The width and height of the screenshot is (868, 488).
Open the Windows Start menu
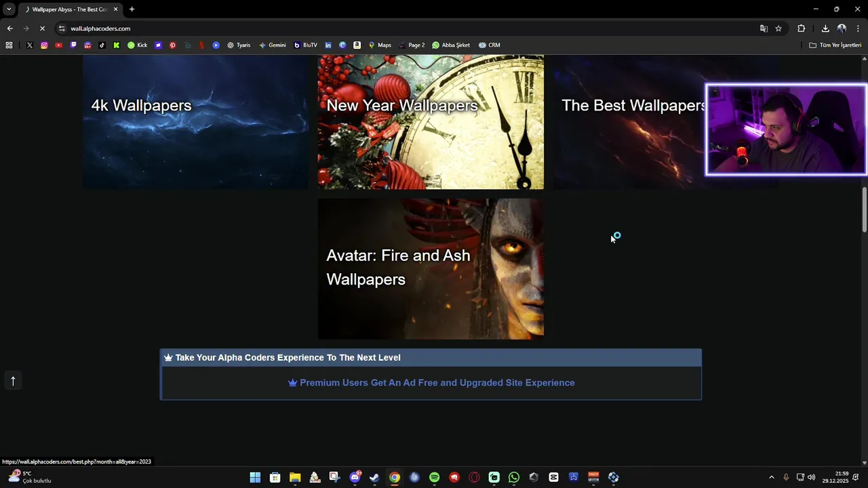click(x=255, y=477)
